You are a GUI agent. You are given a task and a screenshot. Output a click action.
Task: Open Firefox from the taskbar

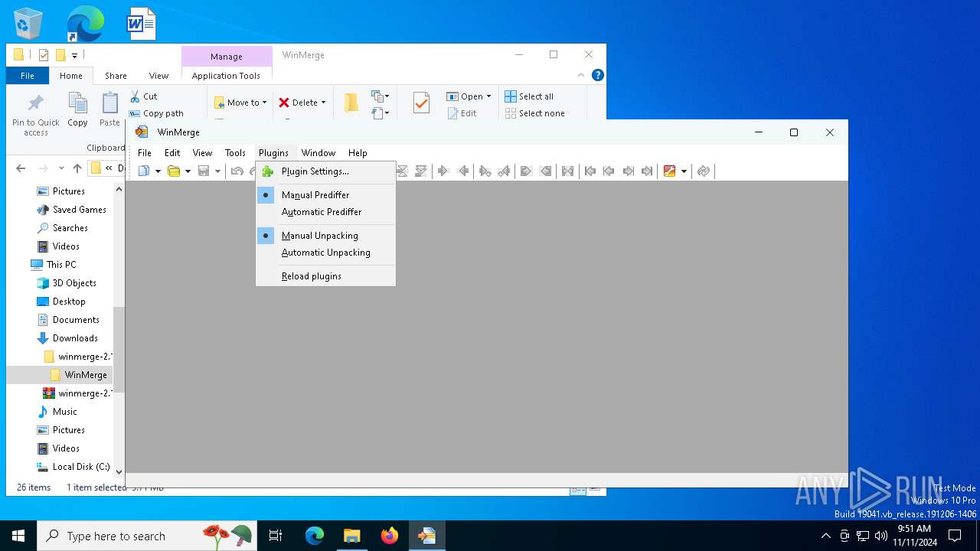(x=390, y=536)
